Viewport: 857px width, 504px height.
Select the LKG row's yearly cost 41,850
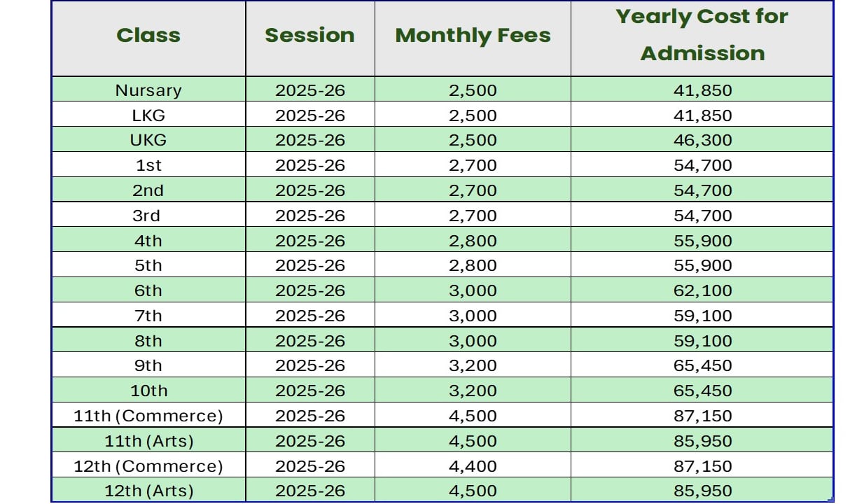(702, 115)
